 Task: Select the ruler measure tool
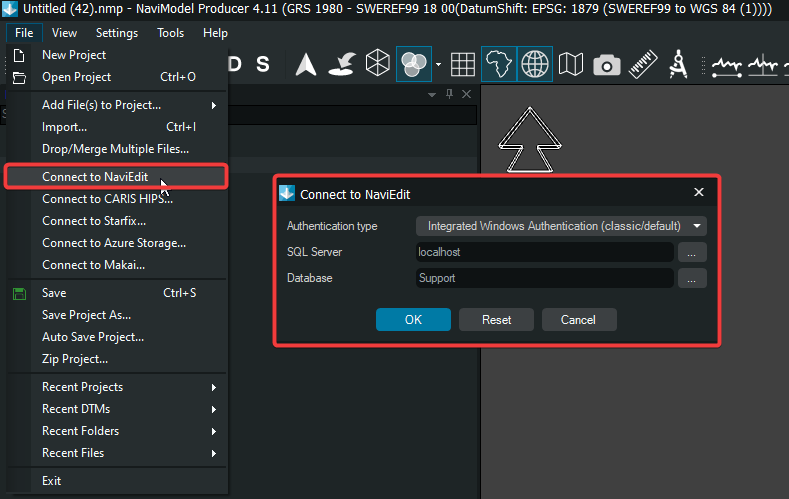(643, 64)
